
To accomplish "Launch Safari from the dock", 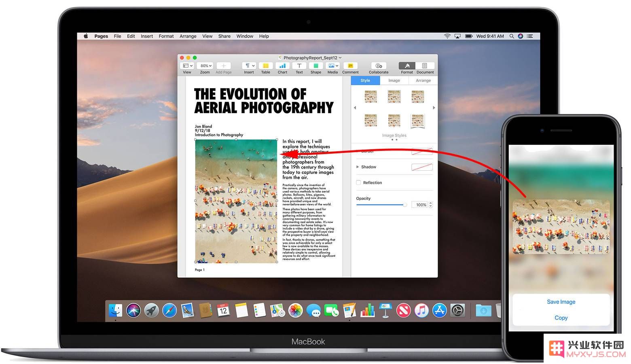I will 169,311.
